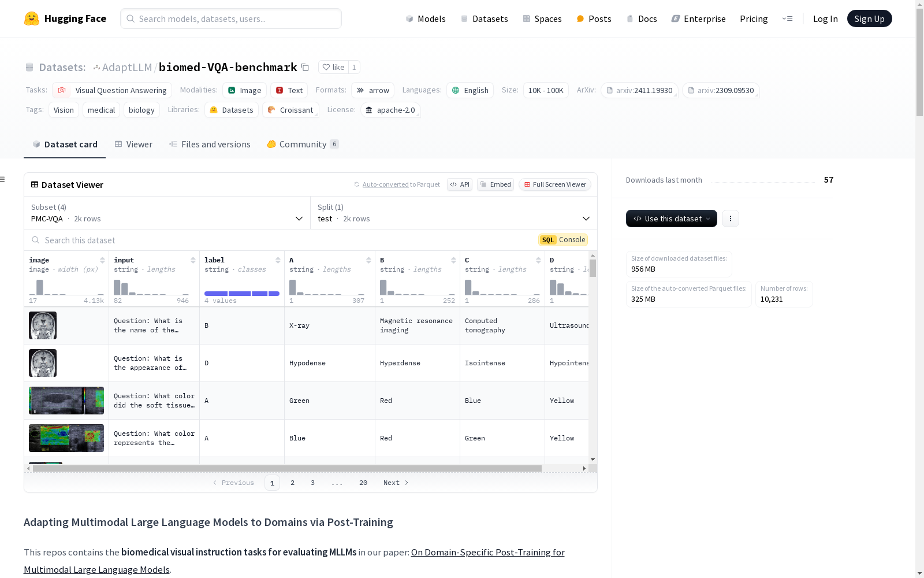Open the Community tab

303,144
